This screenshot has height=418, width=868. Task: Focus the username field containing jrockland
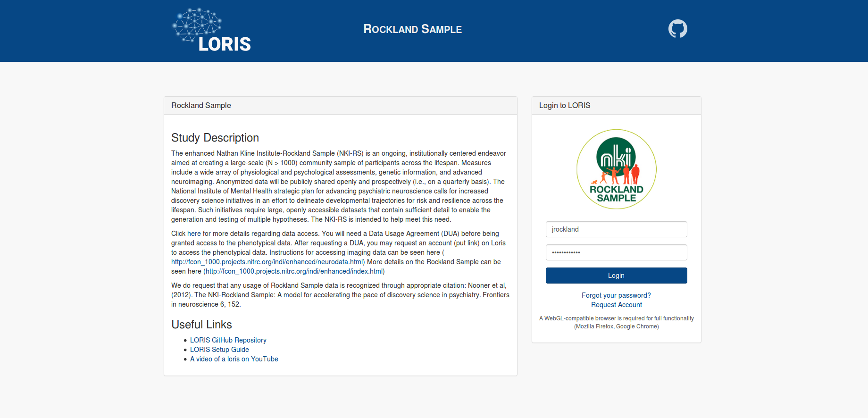(616, 229)
